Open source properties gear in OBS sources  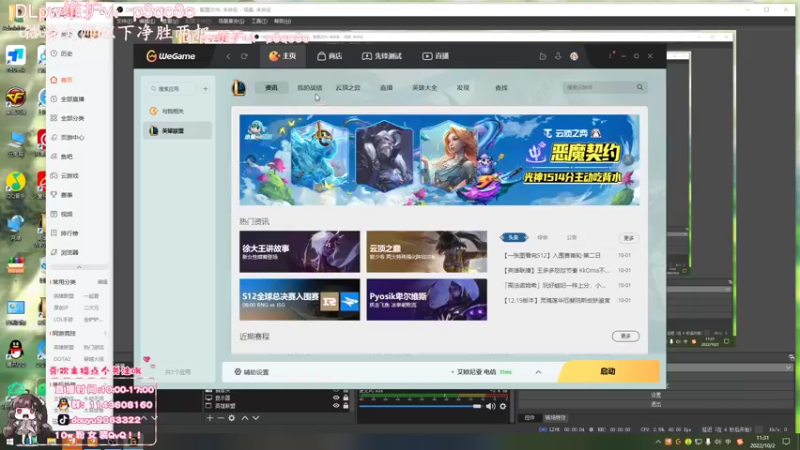pyautogui.click(x=232, y=418)
